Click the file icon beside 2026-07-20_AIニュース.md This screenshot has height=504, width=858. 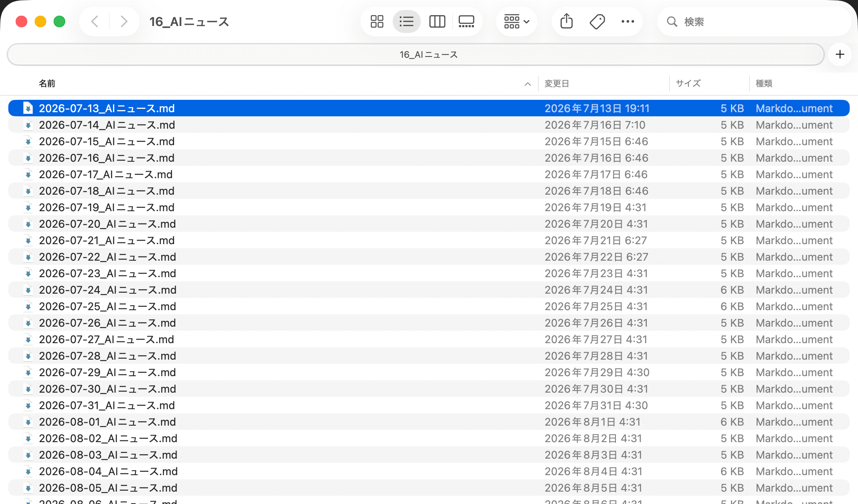pyautogui.click(x=28, y=224)
